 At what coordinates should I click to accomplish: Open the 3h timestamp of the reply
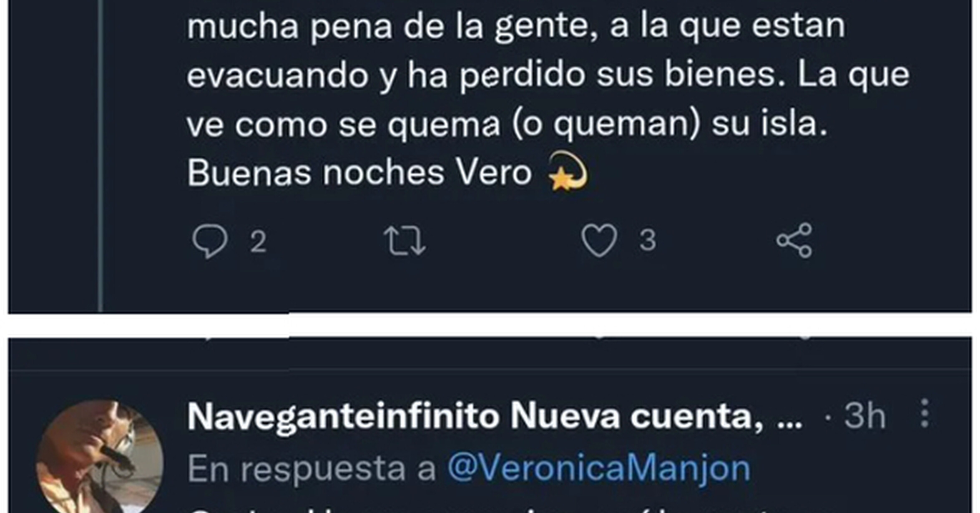coord(864,415)
